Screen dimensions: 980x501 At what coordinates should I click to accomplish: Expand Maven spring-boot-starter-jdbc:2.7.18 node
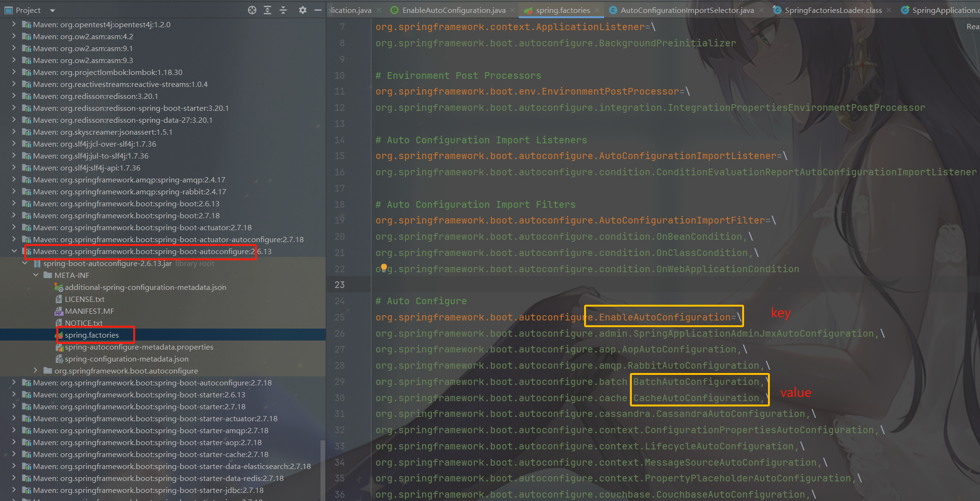coord(14,490)
